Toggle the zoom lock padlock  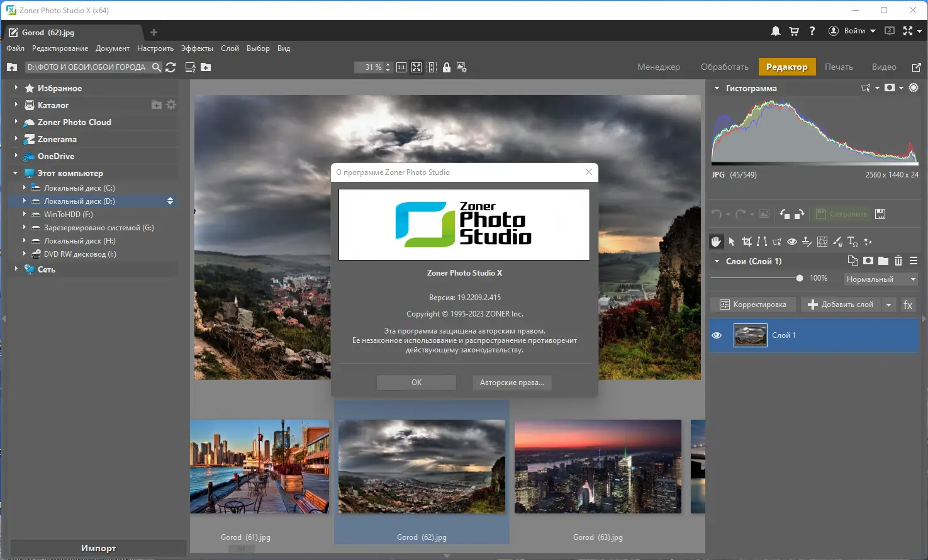(x=447, y=67)
